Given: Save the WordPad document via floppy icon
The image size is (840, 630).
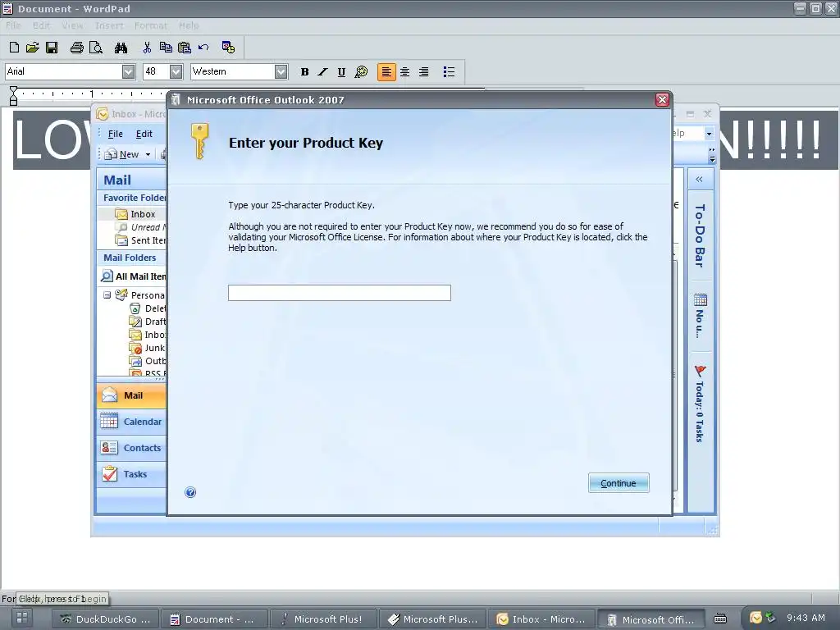Looking at the screenshot, I should pyautogui.click(x=52, y=48).
